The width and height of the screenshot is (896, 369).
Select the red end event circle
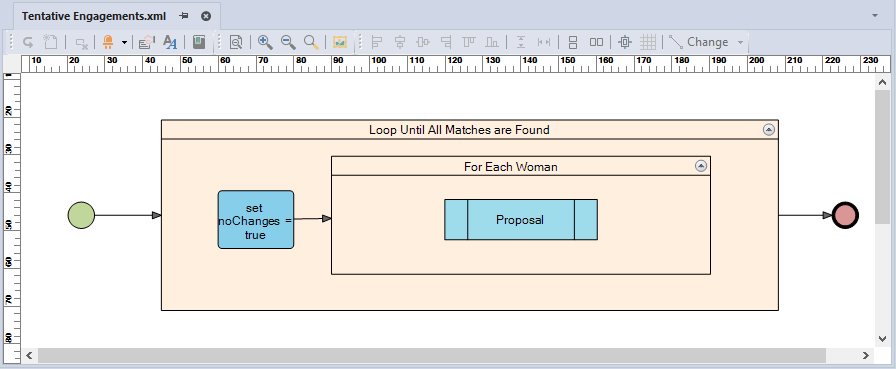(845, 215)
